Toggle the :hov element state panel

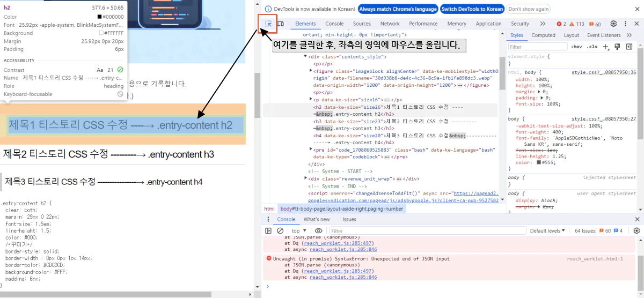[576, 47]
